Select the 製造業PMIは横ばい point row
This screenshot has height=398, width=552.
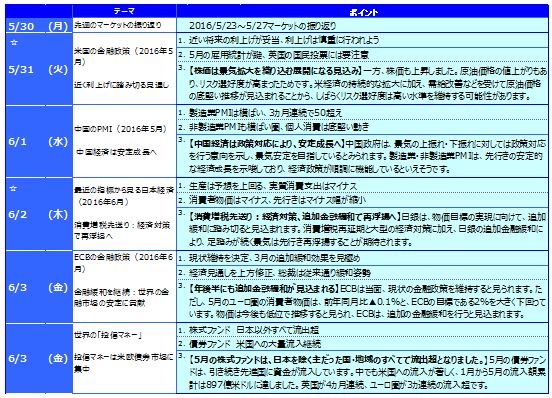[363, 113]
